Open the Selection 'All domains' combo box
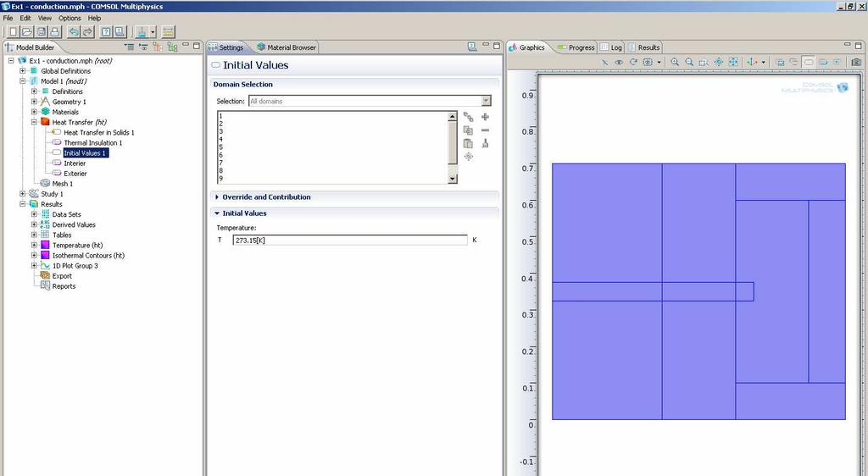 (370, 101)
